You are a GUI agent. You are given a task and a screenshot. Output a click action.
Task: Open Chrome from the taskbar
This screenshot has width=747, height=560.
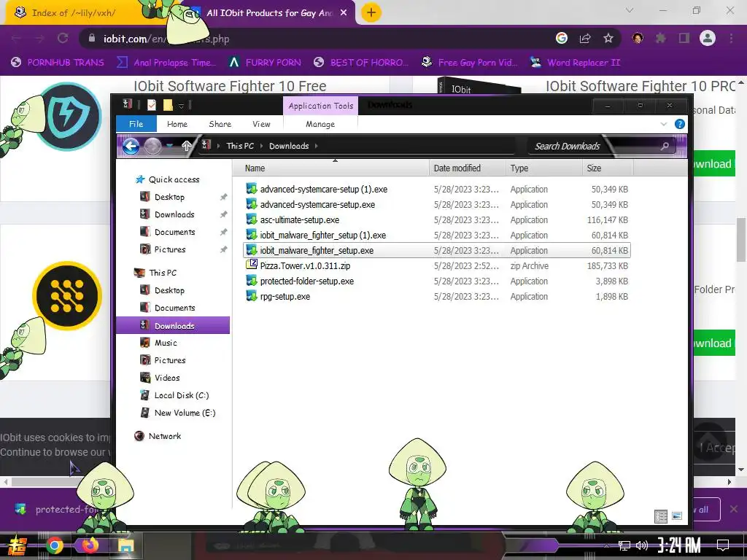pos(54,545)
